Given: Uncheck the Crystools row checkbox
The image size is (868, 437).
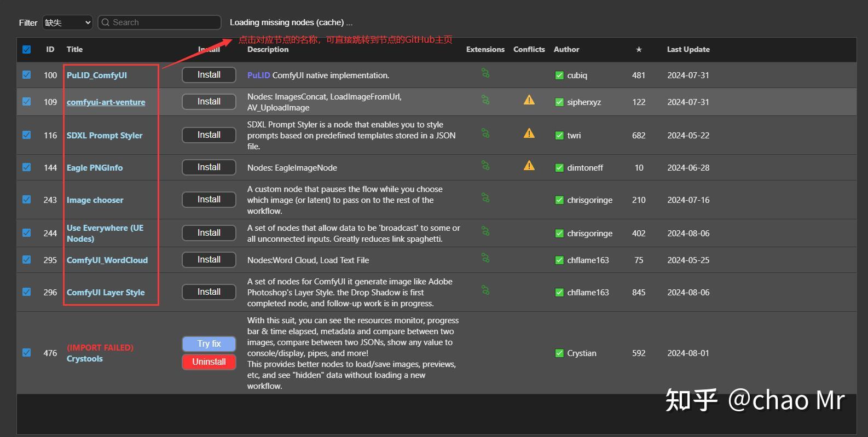Looking at the screenshot, I should click(27, 353).
